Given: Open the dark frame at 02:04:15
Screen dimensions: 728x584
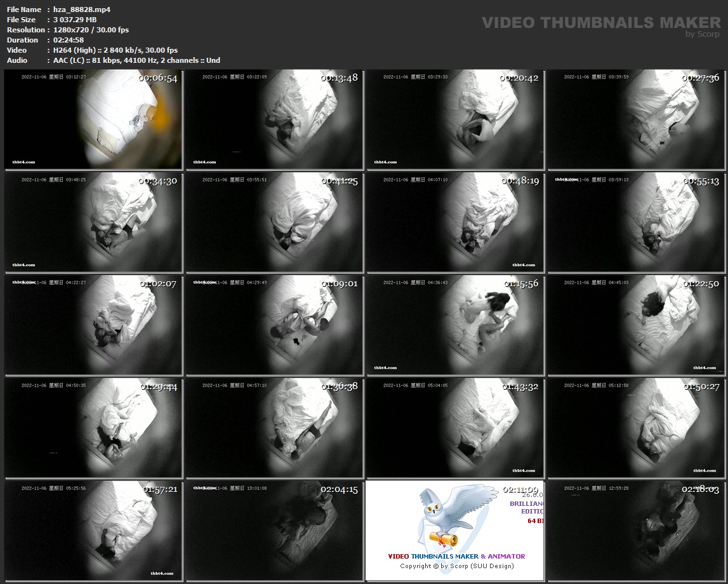Looking at the screenshot, I should [274, 531].
